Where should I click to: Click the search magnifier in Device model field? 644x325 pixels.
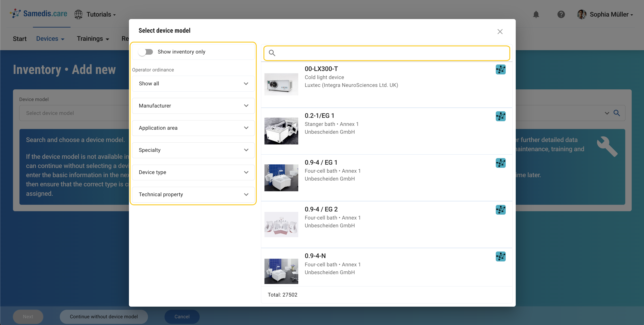click(616, 113)
